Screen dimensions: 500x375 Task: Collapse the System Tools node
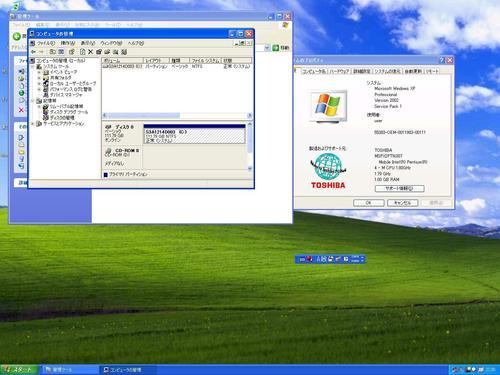tap(33, 67)
